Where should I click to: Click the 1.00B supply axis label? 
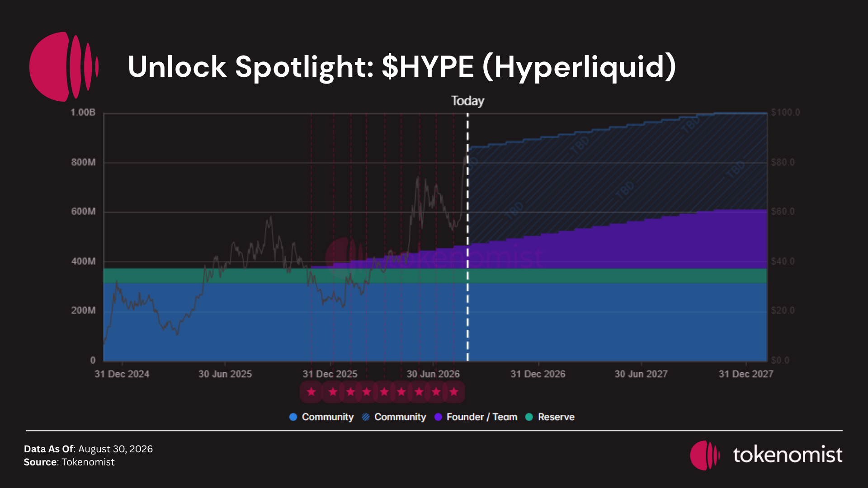[x=83, y=113]
